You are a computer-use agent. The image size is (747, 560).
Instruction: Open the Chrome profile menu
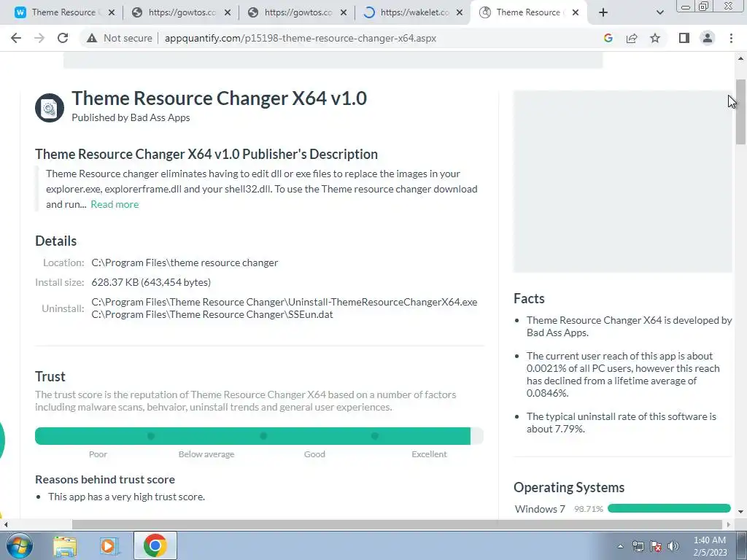coord(708,38)
